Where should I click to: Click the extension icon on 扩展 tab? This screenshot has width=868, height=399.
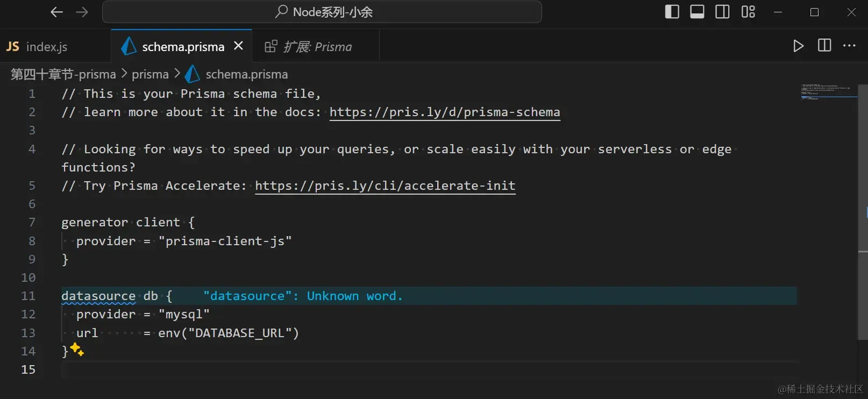pos(271,46)
